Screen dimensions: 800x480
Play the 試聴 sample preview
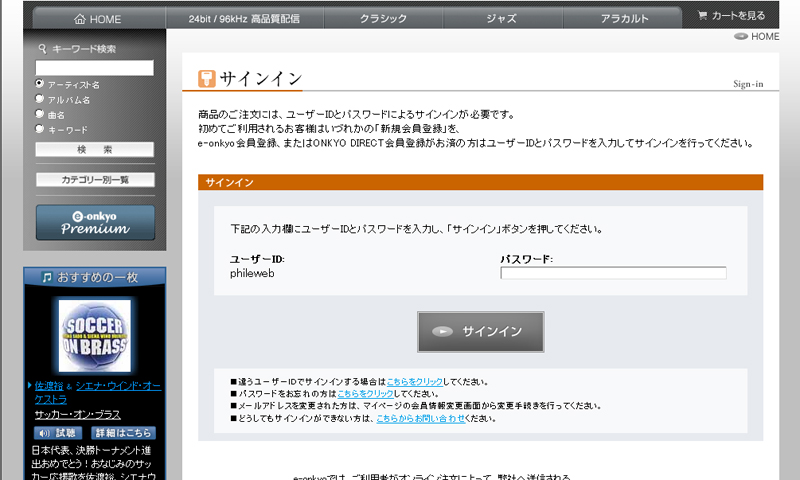click(58, 433)
